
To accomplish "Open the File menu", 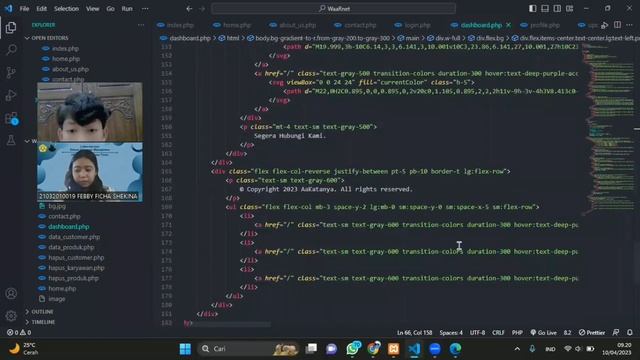I will pyautogui.click(x=24, y=8).
